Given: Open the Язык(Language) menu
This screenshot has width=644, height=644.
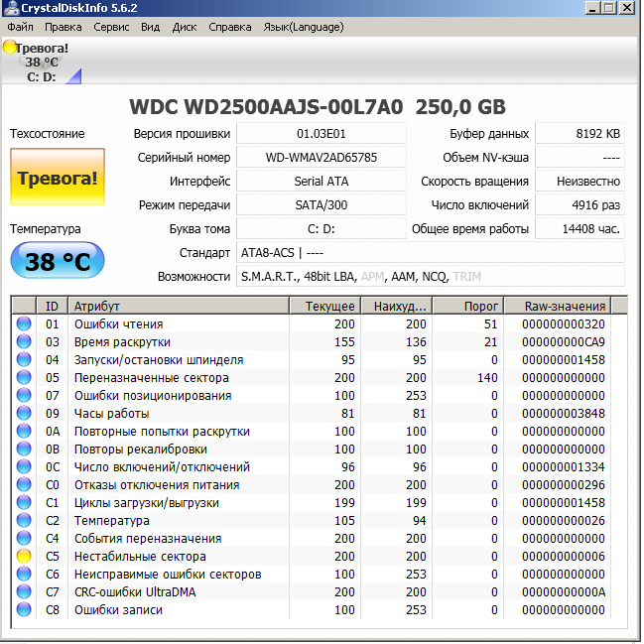Looking at the screenshot, I should pos(303,27).
